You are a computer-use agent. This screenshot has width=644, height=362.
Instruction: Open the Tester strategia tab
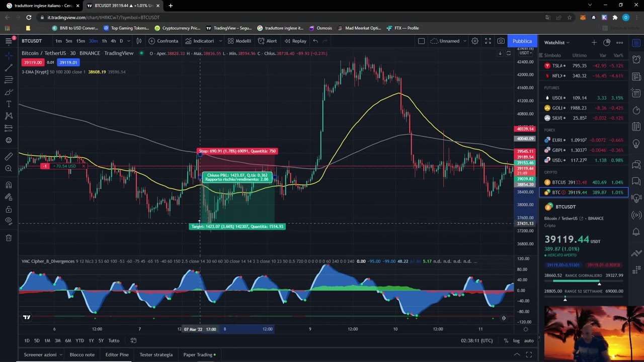156,354
